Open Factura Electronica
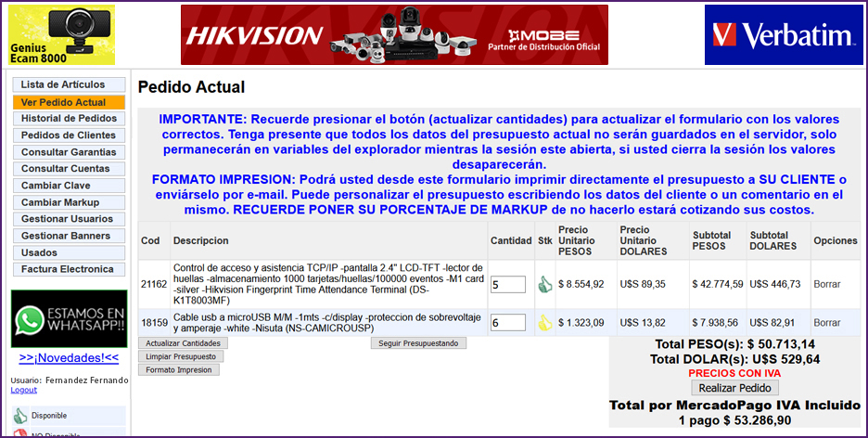 pyautogui.click(x=70, y=269)
